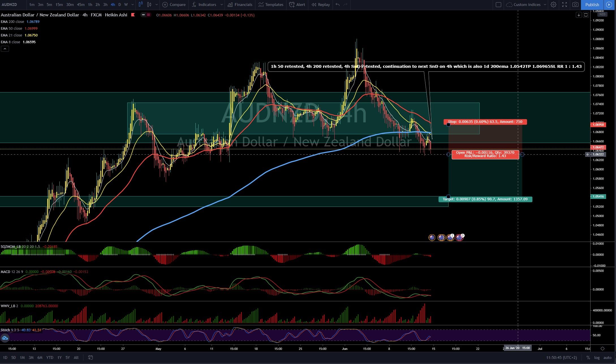Select the YTD date range
The width and height of the screenshot is (616, 364).
[49, 357]
